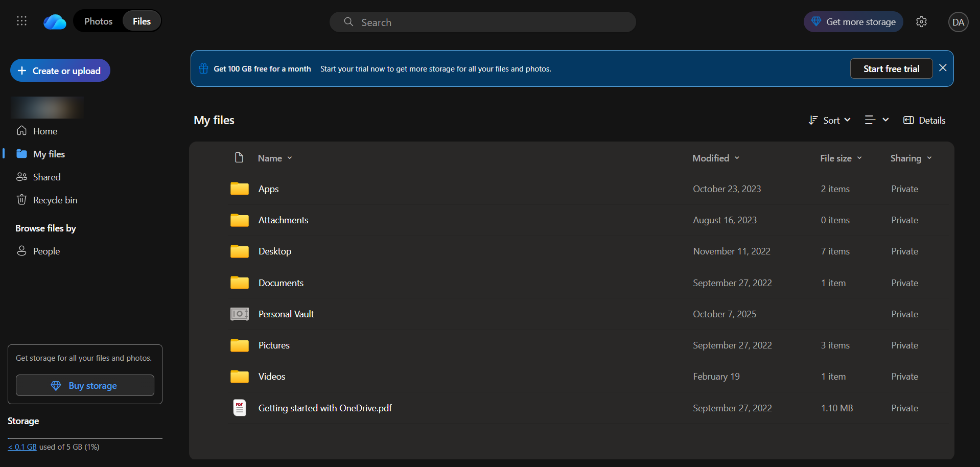This screenshot has height=467, width=980.
Task: Open the DA account profile avatar
Action: click(958, 22)
